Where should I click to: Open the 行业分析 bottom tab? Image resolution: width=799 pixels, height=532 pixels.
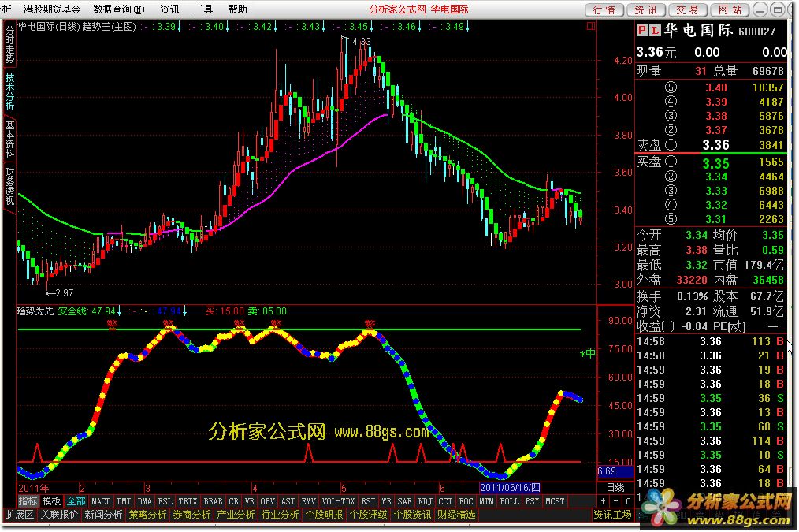pyautogui.click(x=281, y=515)
